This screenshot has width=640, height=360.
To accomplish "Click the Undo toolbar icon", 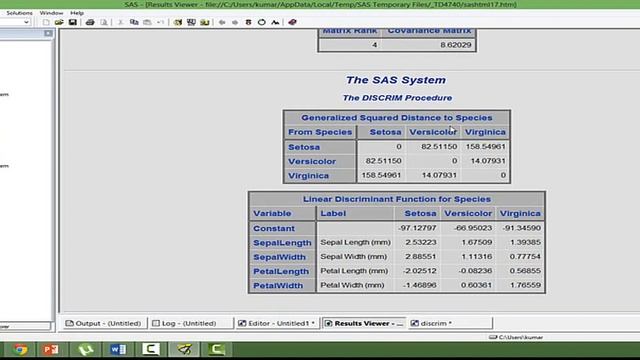I will coord(161,22).
